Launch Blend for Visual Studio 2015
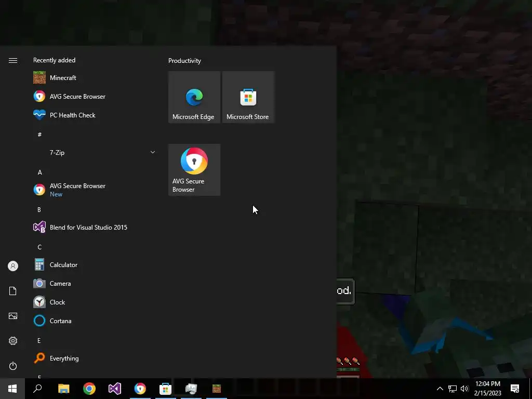532x399 pixels. (x=95, y=228)
